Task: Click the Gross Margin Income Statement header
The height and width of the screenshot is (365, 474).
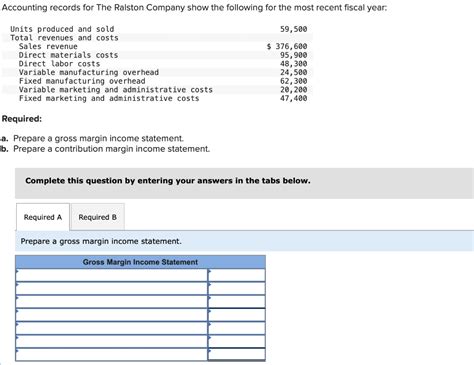Action: (x=140, y=262)
